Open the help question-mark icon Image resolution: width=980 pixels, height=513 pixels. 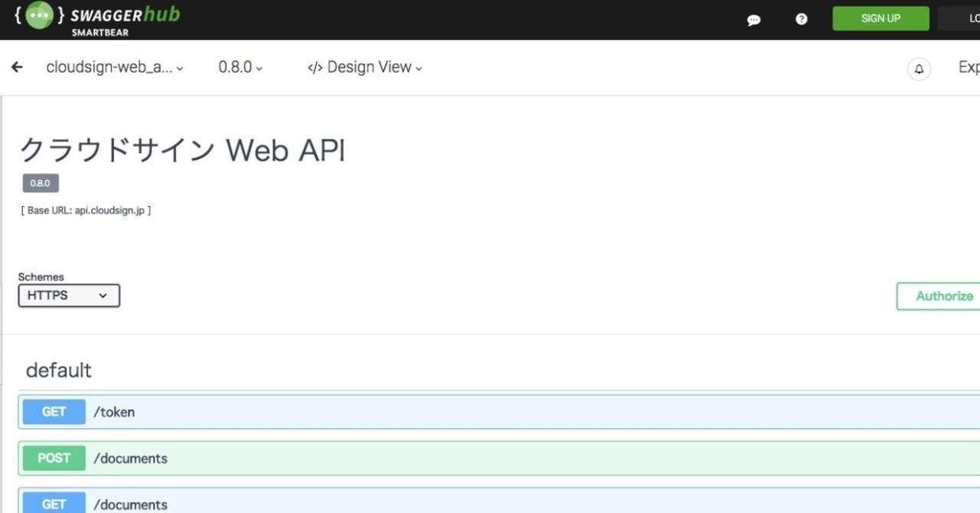(x=802, y=19)
